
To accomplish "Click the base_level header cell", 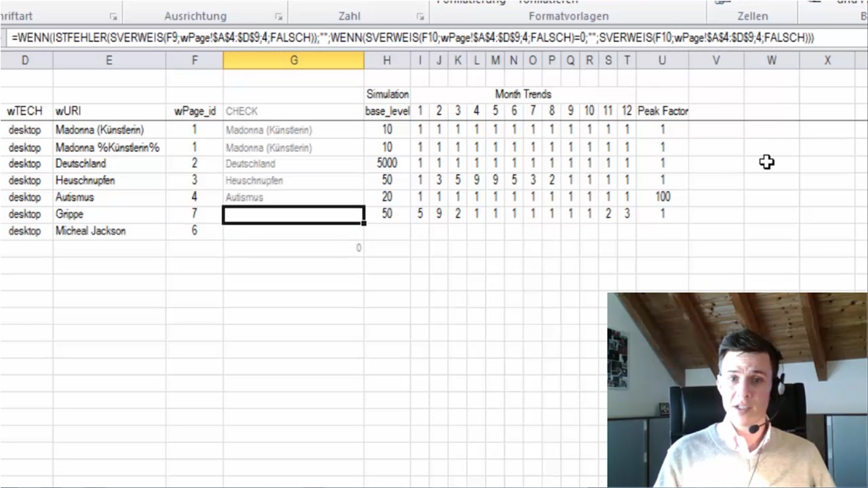I will pos(387,111).
